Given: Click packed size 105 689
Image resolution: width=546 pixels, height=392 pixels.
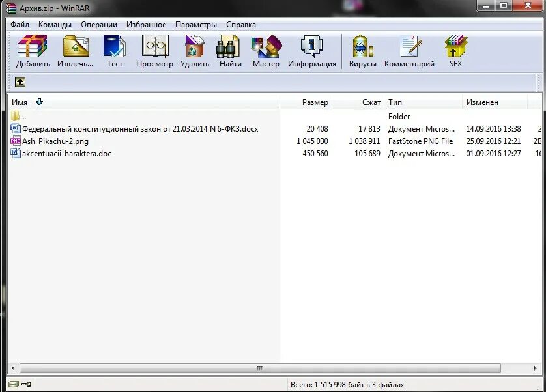Looking at the screenshot, I should (367, 154).
